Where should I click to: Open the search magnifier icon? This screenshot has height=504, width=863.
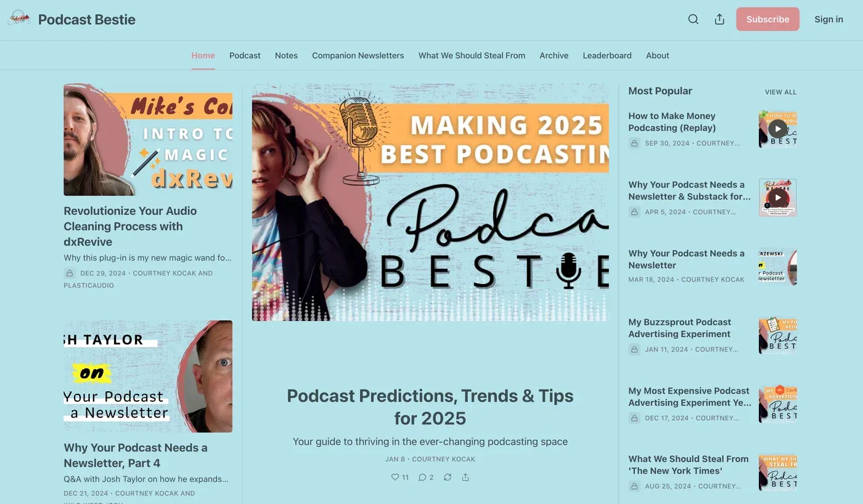(693, 19)
